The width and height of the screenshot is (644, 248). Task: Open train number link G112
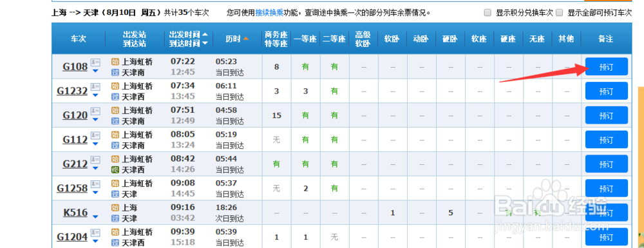pos(75,140)
